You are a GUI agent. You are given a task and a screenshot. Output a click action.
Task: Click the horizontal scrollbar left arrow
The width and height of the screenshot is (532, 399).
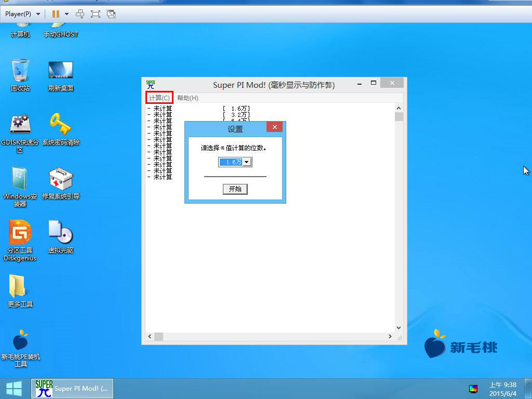point(150,336)
